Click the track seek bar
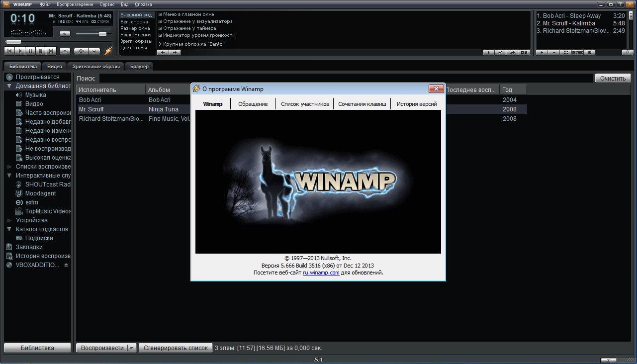Image resolution: width=637 pixels, height=364 pixels. [x=59, y=42]
